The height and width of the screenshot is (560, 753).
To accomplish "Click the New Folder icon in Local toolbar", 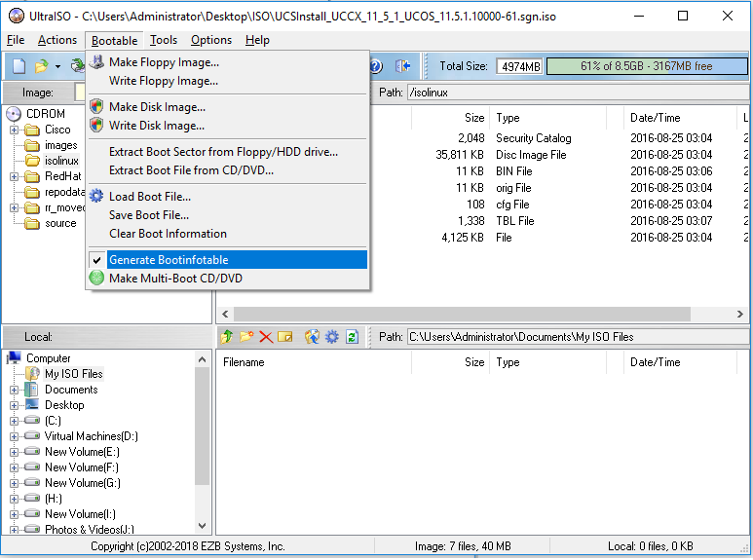I will pos(246,337).
